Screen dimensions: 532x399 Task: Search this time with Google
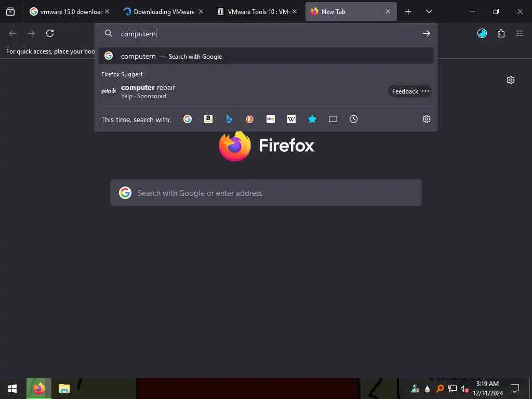tap(188, 119)
